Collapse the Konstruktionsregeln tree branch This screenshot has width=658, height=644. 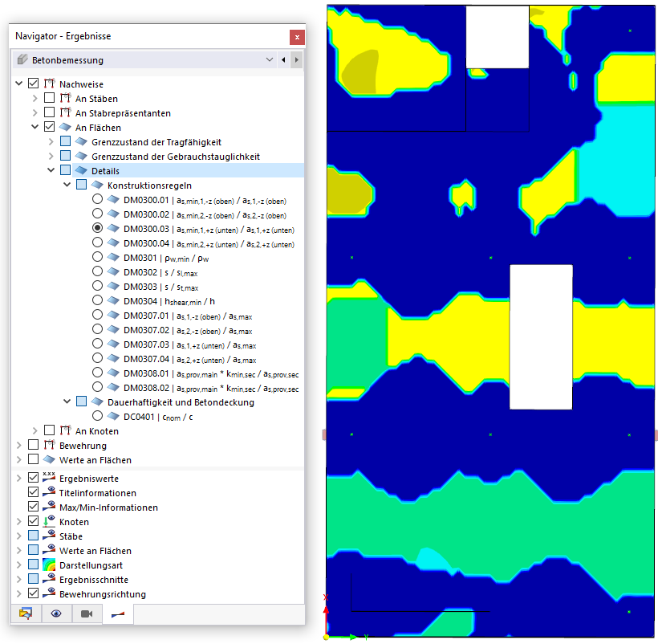tap(67, 184)
